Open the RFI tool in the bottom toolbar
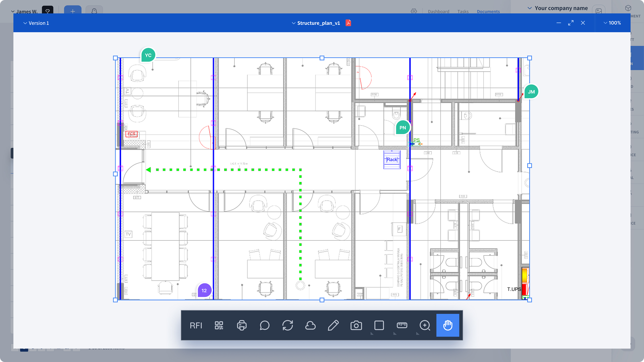This screenshot has height=362, width=644. click(196, 325)
